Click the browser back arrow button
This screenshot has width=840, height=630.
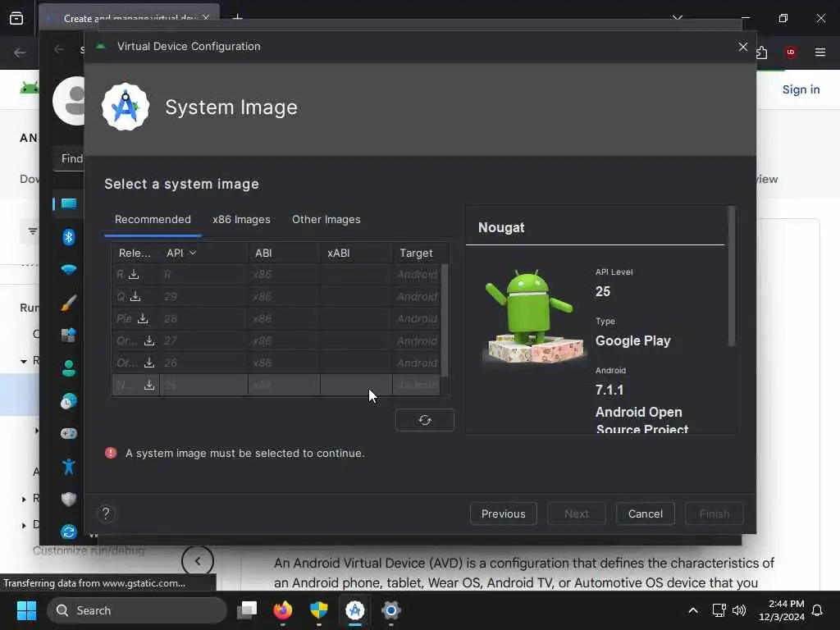click(20, 52)
